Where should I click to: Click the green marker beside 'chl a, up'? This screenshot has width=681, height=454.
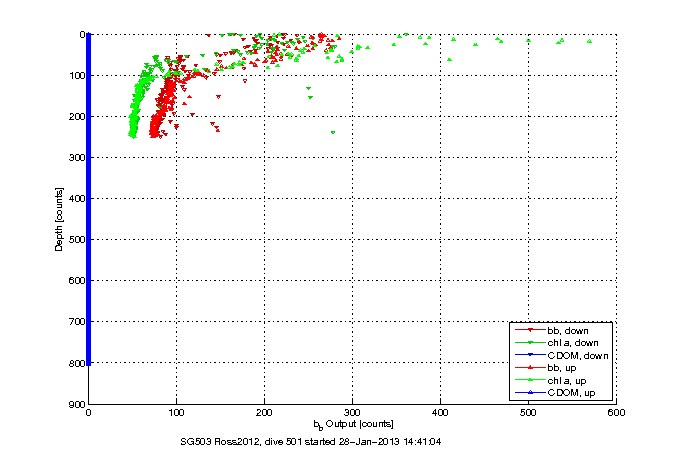[x=530, y=380]
